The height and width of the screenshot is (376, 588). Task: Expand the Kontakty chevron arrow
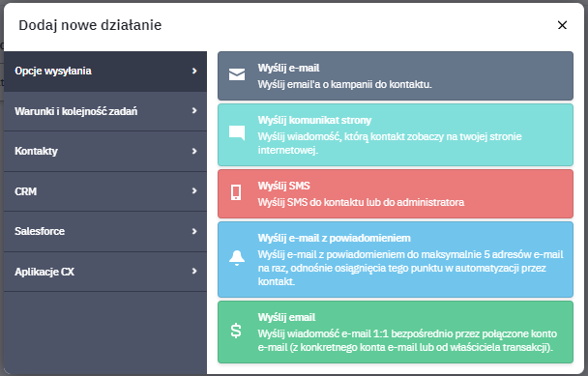coord(194,151)
